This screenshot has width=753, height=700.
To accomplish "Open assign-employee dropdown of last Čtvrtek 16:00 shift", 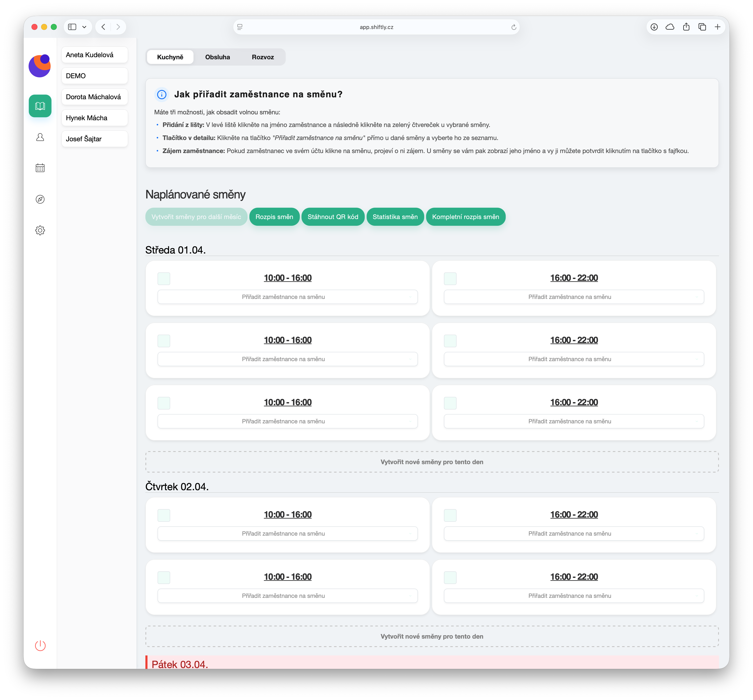I will click(x=574, y=596).
